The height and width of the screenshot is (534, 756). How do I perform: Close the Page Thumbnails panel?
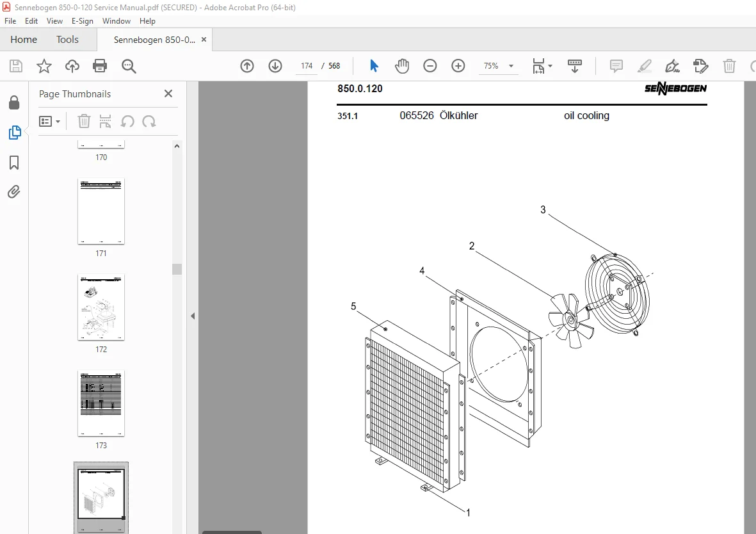click(168, 93)
